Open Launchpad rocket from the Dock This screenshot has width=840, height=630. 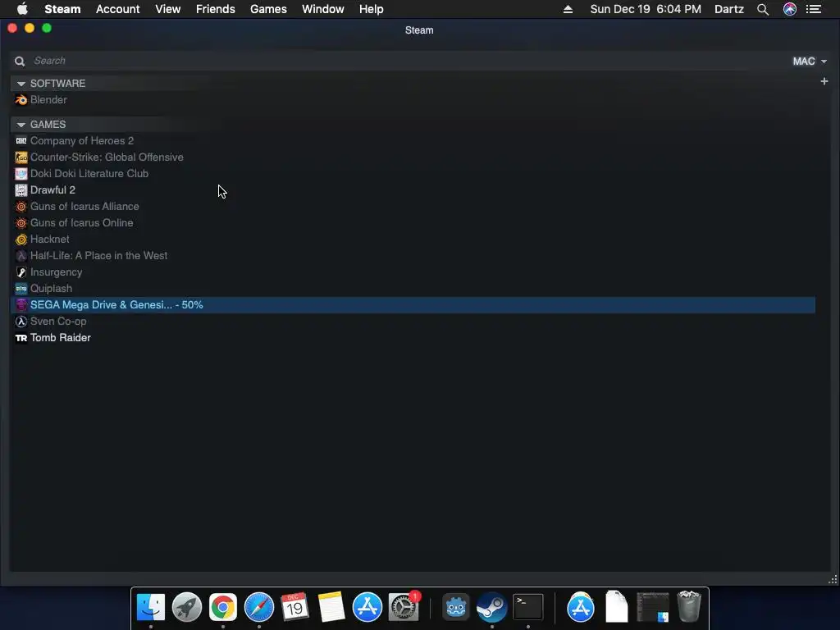click(187, 607)
